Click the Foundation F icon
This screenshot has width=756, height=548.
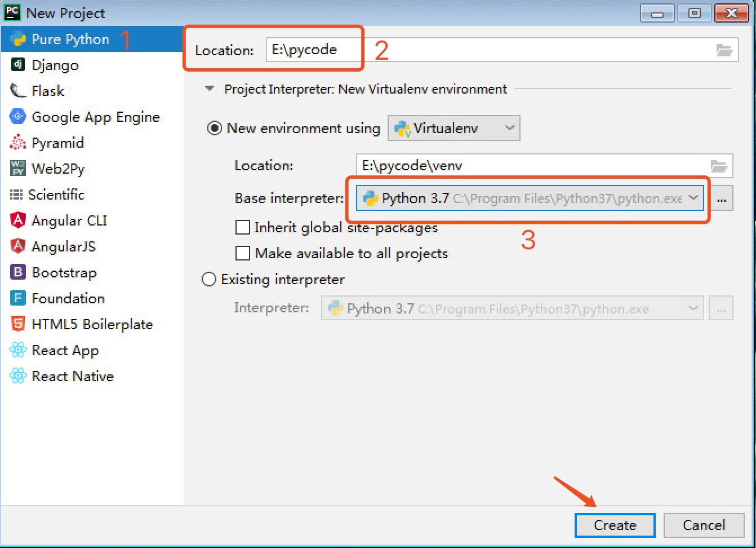[18, 298]
